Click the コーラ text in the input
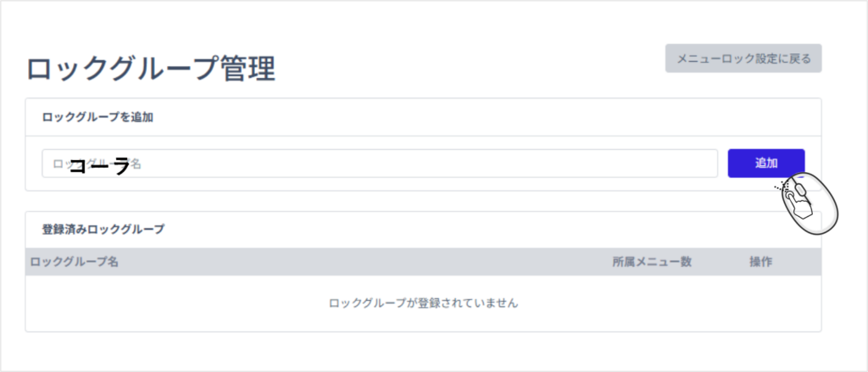The width and height of the screenshot is (868, 372). tap(98, 166)
